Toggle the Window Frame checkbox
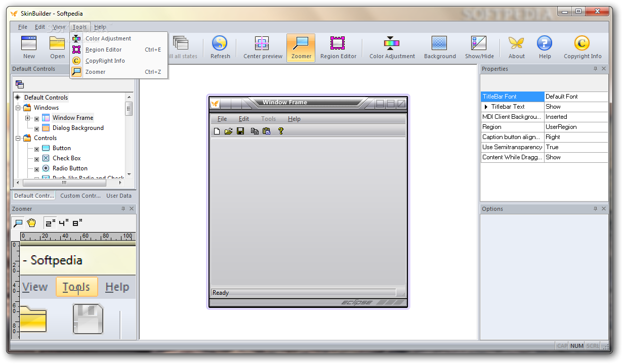Screen dimensions: 623x364 36,118
